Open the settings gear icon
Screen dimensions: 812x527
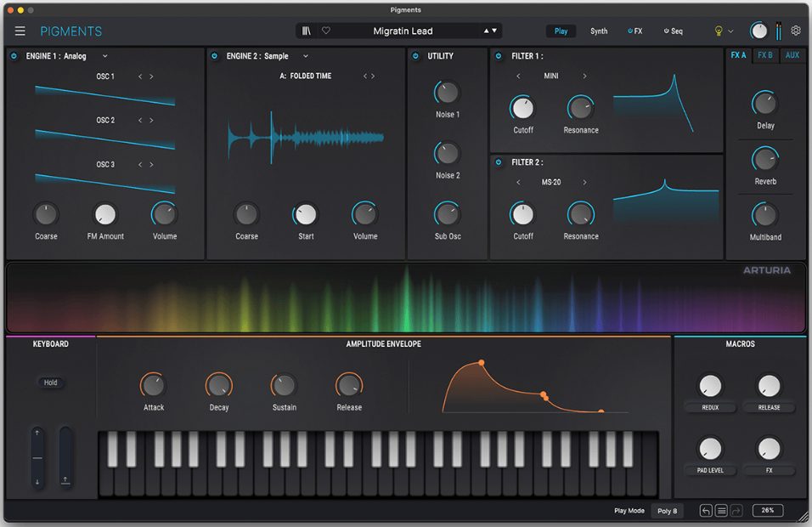tap(796, 31)
